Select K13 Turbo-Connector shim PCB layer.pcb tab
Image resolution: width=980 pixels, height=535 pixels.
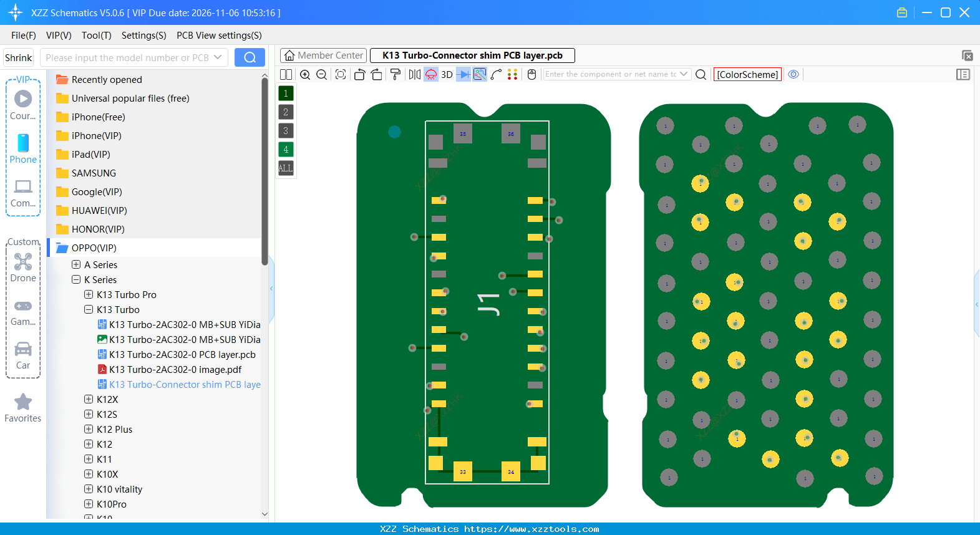[x=472, y=55]
